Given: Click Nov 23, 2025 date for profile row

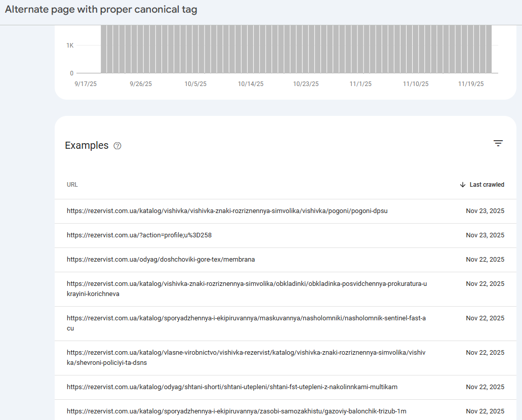Looking at the screenshot, I should coord(485,235).
